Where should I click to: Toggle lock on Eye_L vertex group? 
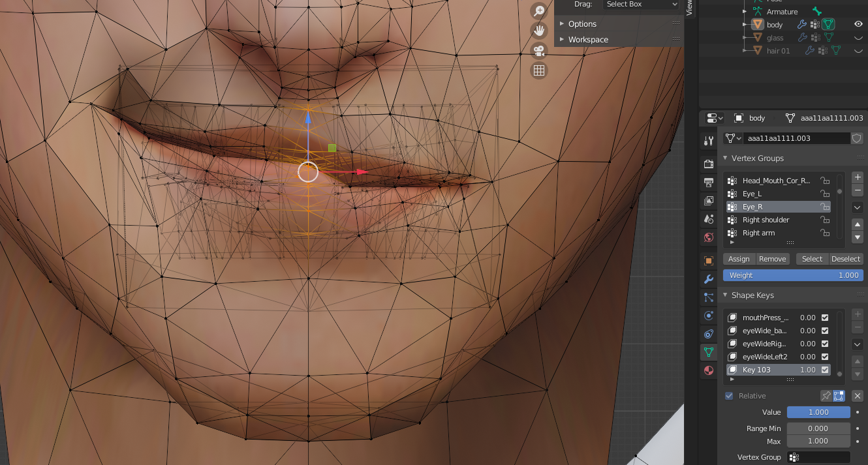pyautogui.click(x=825, y=194)
